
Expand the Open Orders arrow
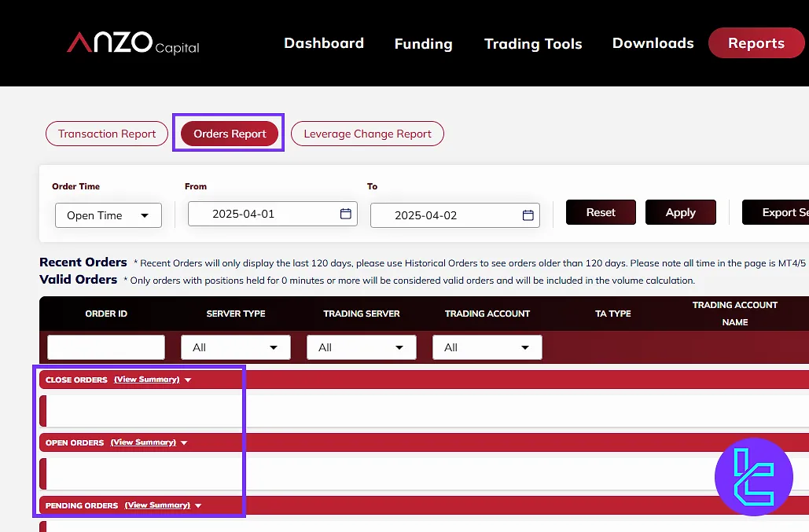pos(184,443)
